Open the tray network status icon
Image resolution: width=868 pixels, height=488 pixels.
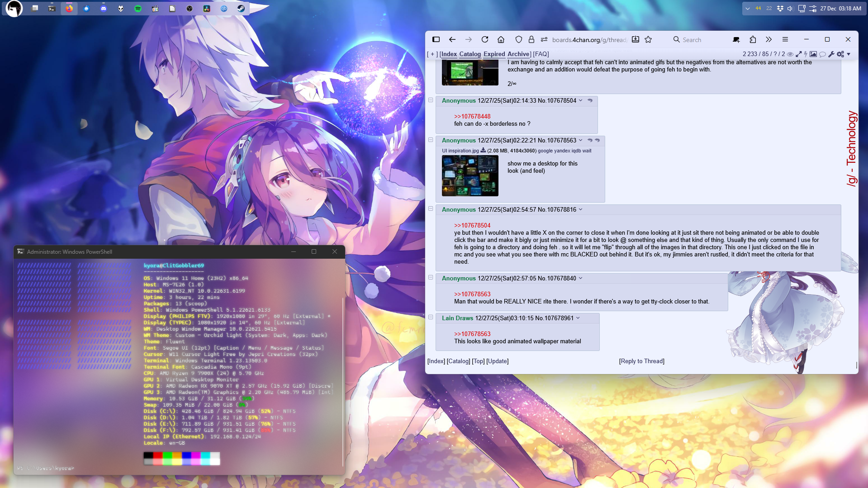802,9
